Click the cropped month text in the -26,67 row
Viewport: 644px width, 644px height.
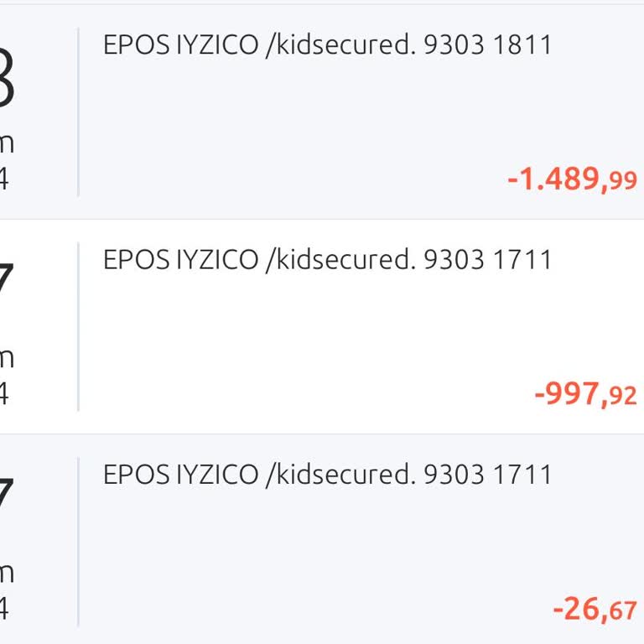click(x=7, y=574)
